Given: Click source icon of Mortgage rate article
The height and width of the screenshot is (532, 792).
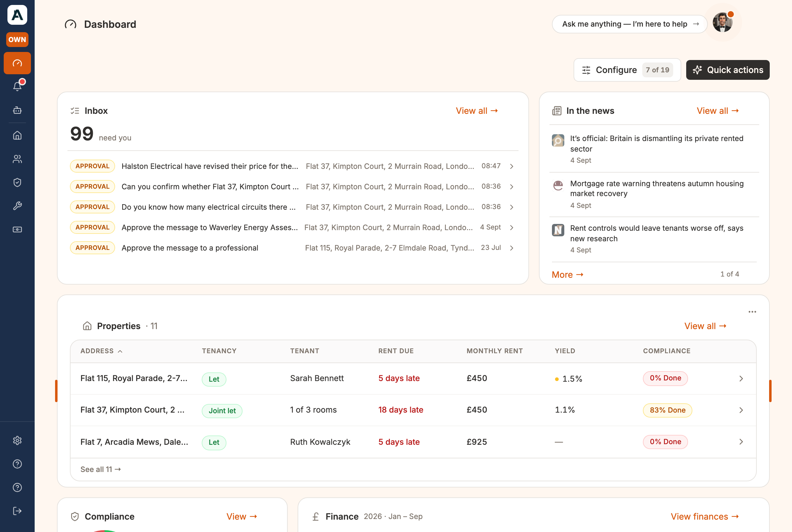Looking at the screenshot, I should coord(558,185).
